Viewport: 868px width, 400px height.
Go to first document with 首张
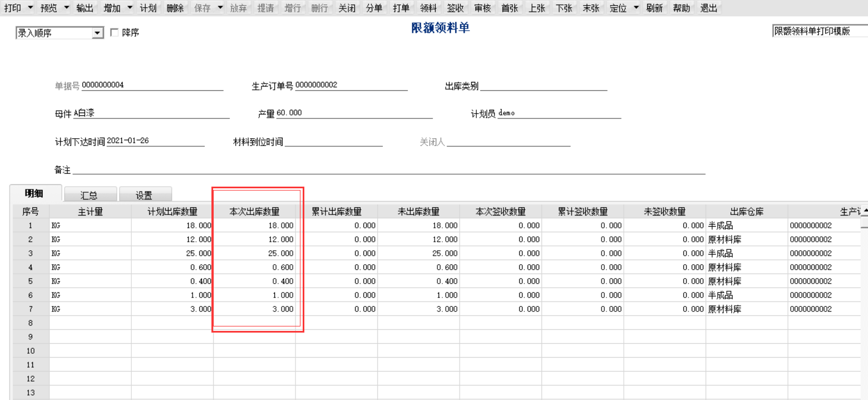pyautogui.click(x=510, y=8)
